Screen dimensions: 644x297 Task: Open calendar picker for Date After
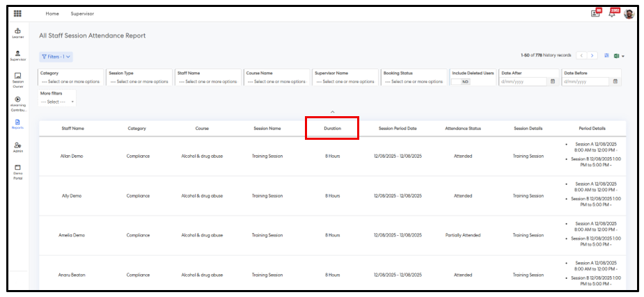(553, 81)
